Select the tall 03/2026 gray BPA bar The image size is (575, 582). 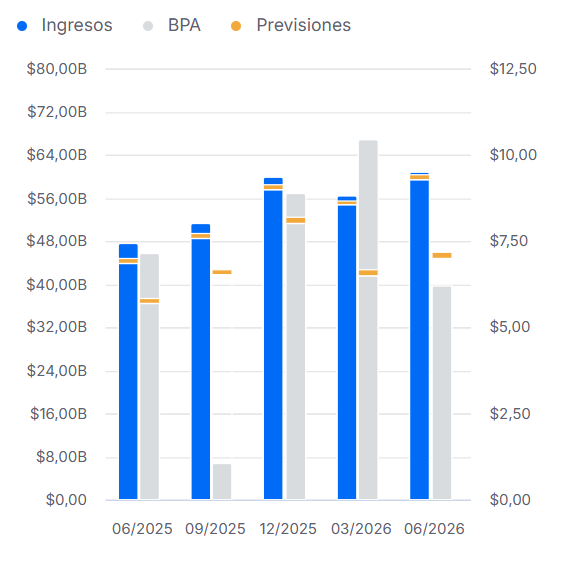point(368,320)
